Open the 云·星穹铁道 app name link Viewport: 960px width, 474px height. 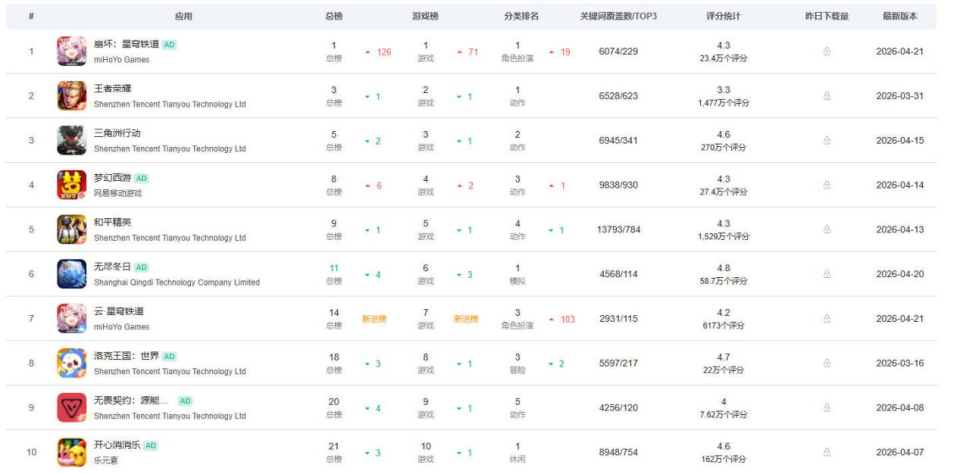coord(119,312)
